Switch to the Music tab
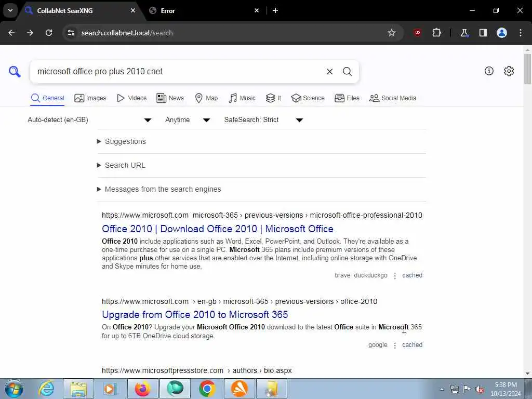The width and height of the screenshot is (532, 399). pyautogui.click(x=242, y=98)
